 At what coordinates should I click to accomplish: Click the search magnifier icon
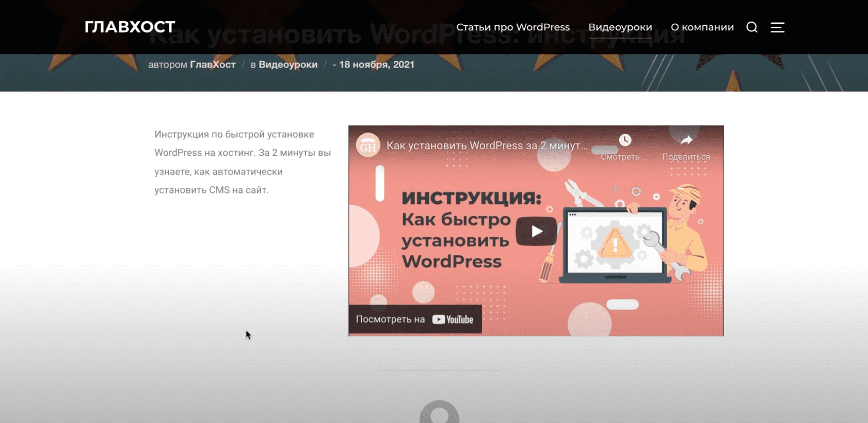pyautogui.click(x=752, y=27)
